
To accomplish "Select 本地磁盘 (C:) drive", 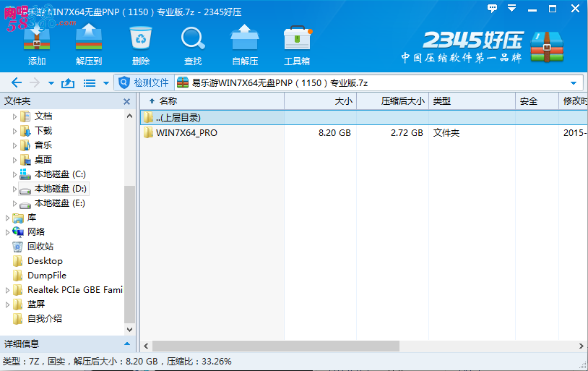I will click(60, 174).
